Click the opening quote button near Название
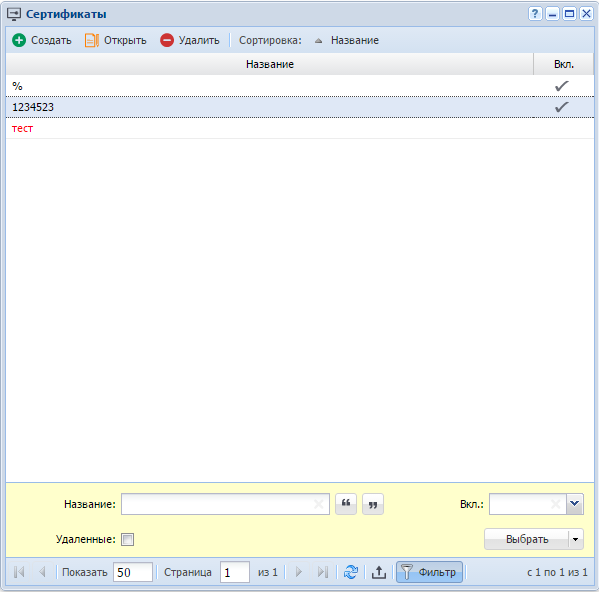The image size is (599, 592). coord(346,504)
